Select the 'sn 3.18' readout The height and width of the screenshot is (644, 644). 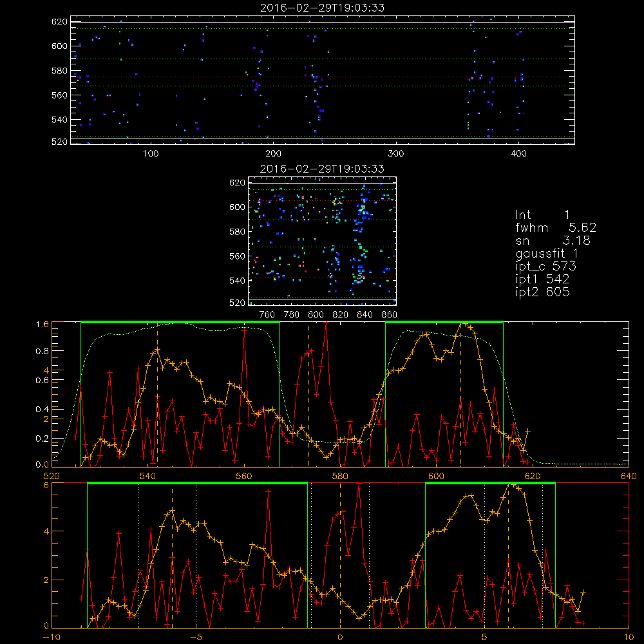[553, 240]
